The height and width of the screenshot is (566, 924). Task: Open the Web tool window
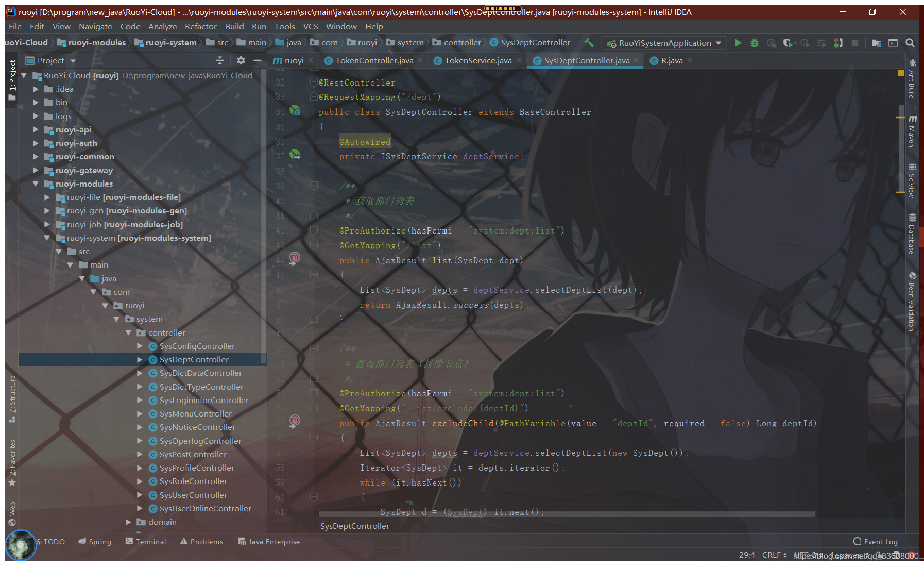(12, 513)
